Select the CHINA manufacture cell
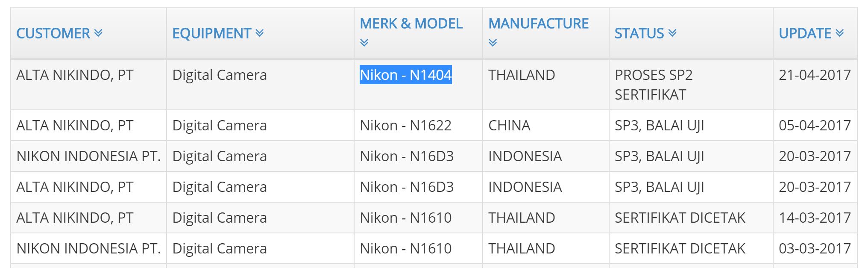 tap(509, 126)
